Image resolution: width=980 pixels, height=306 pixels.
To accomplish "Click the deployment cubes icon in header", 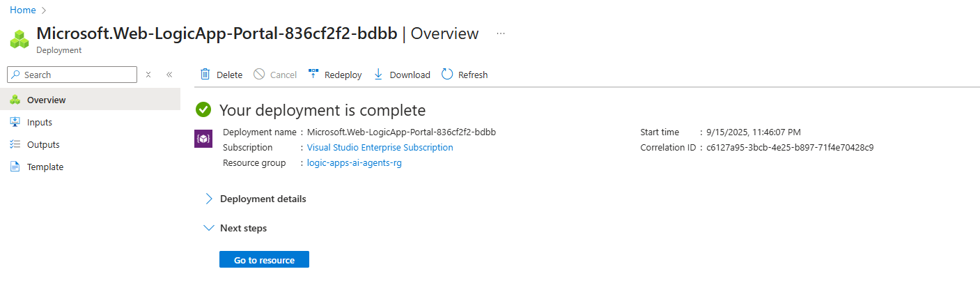I will (20, 39).
